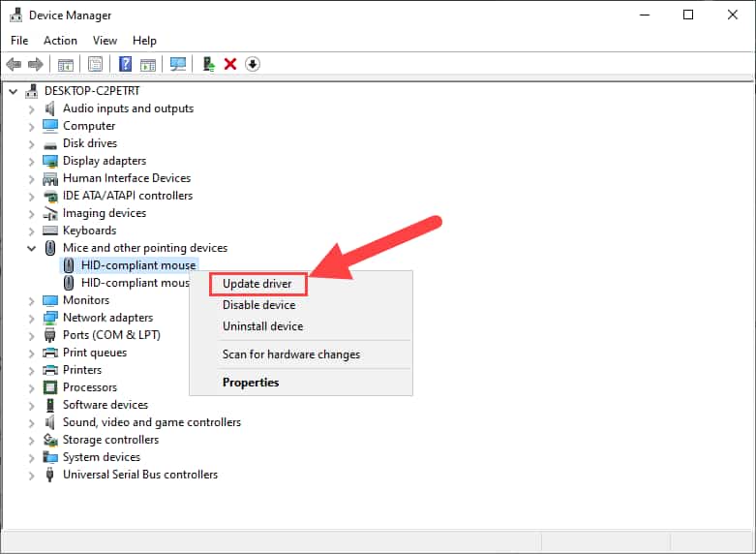Choose Update driver from the context menu
The image size is (756, 554).
tap(257, 284)
